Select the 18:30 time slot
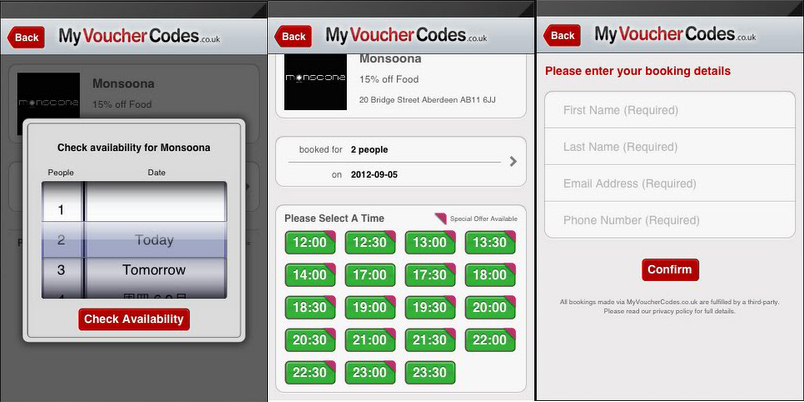Viewport: 804px width, 402px height. click(x=310, y=307)
